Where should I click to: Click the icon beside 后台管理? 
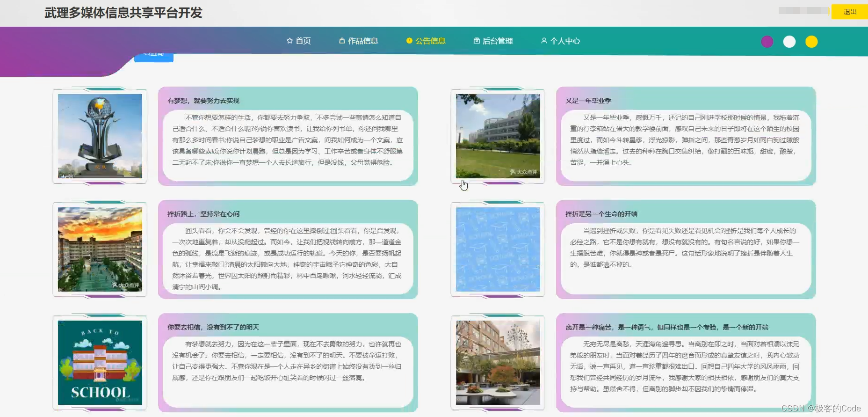(477, 41)
